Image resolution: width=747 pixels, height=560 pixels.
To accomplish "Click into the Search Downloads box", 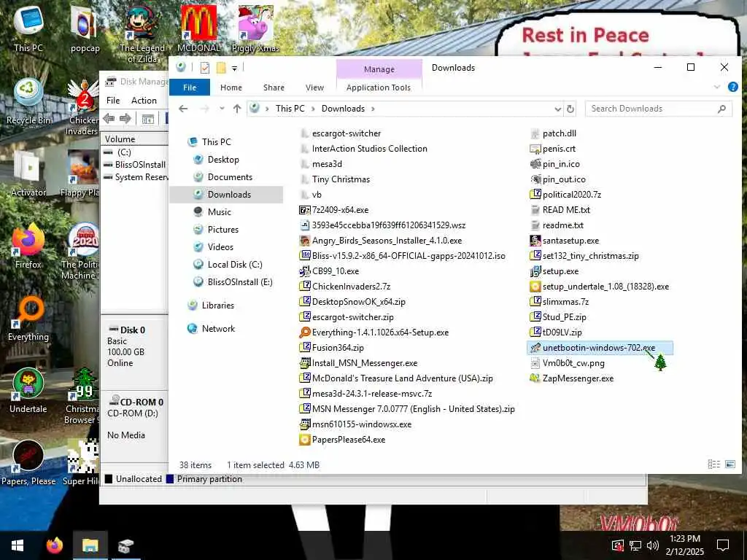I will (659, 109).
